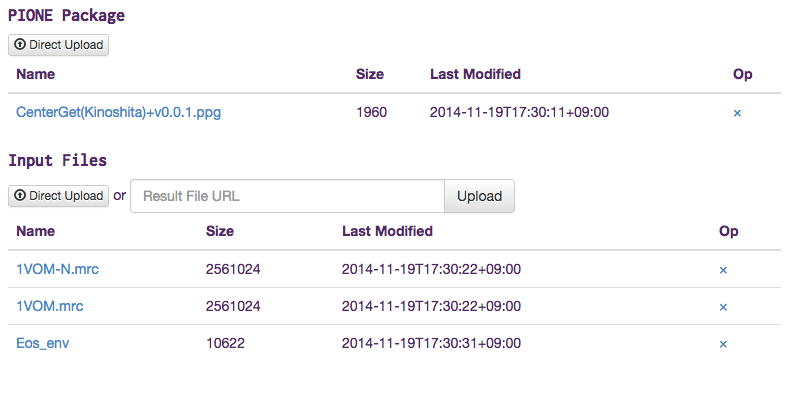Open the CenterGet(Kinoshita)+v0.0.1.ppg link
Screen dimensions: 788x395
click(119, 112)
